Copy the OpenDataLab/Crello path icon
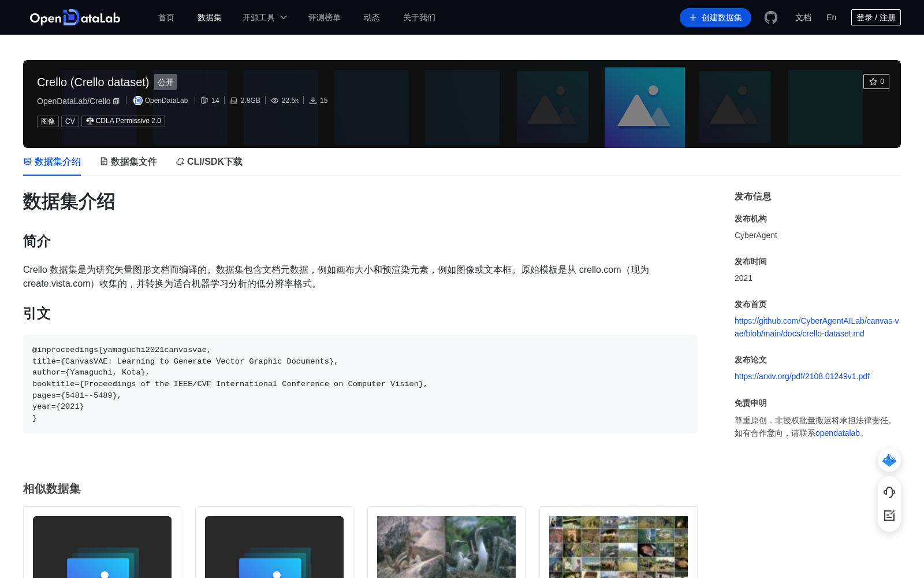The width and height of the screenshot is (924, 578). pos(116,101)
